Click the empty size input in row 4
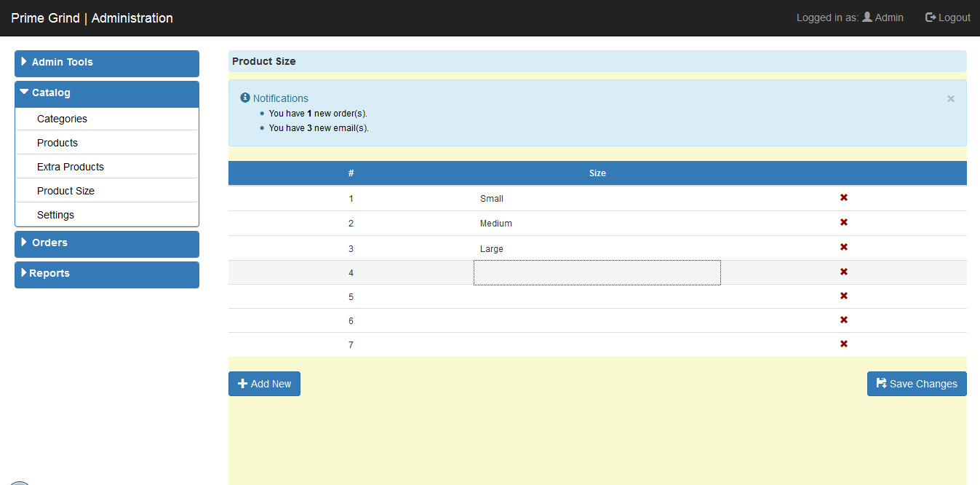 [597, 272]
